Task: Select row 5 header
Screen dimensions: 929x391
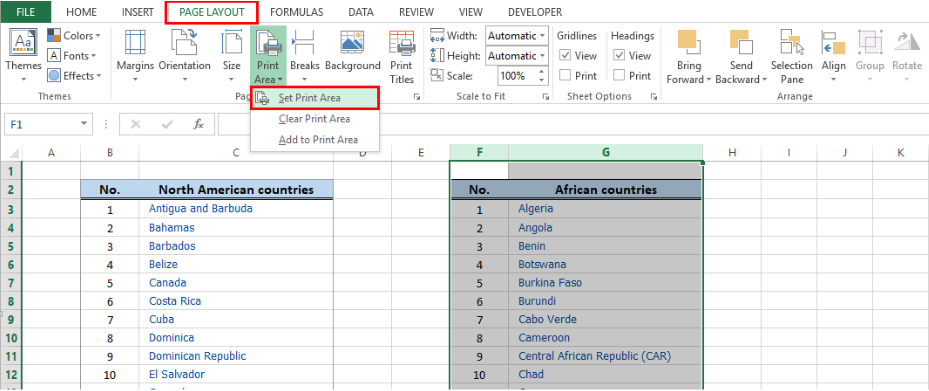Action: pyautogui.click(x=12, y=246)
